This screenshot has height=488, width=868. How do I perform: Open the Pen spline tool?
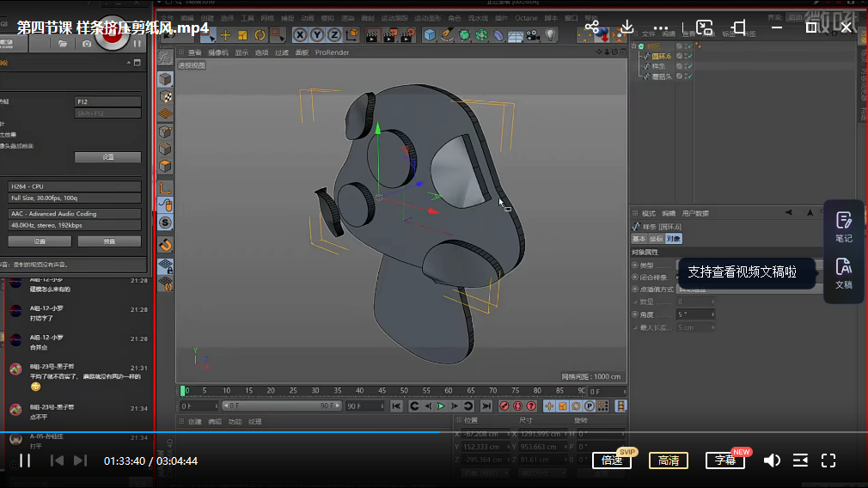point(447,35)
